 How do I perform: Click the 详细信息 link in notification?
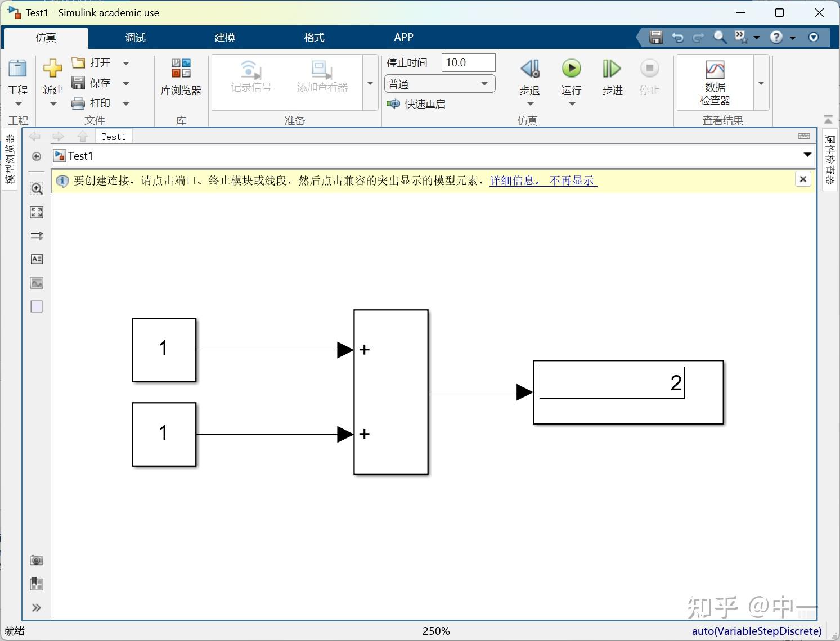[516, 180]
